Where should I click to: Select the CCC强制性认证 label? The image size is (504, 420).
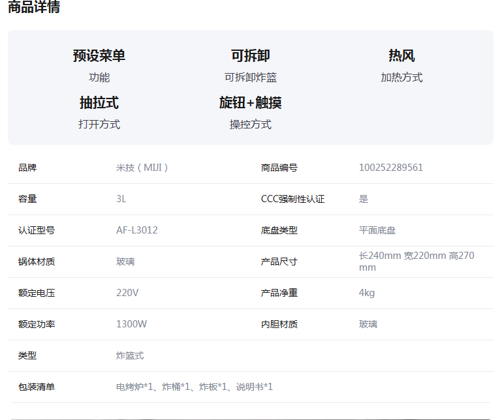click(x=293, y=199)
